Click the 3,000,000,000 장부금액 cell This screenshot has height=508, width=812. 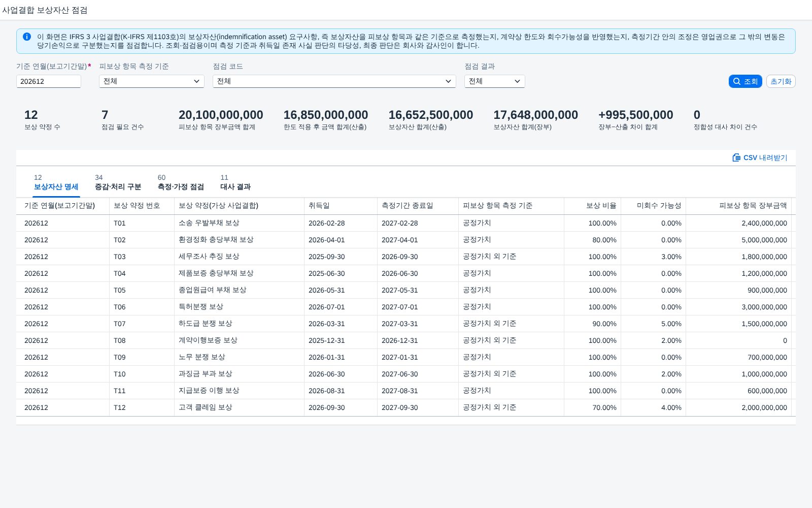[739, 307]
